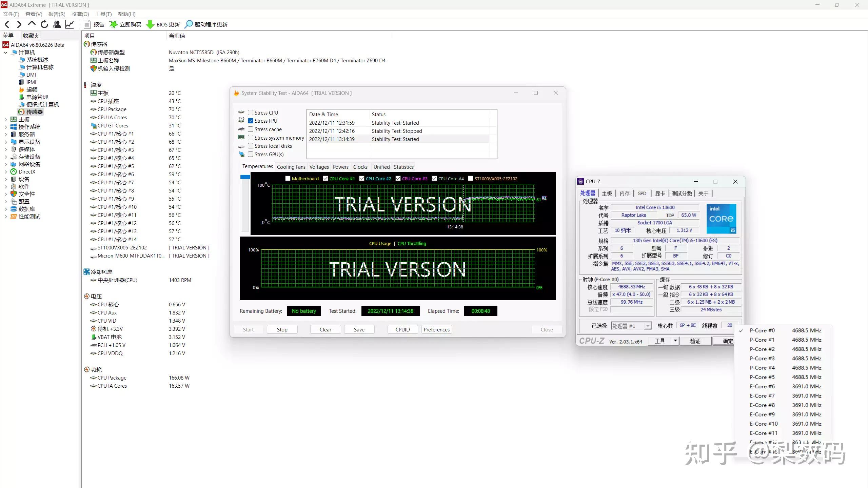Uncheck the Stress FPU checkbox
This screenshot has height=488, width=868.
[251, 121]
